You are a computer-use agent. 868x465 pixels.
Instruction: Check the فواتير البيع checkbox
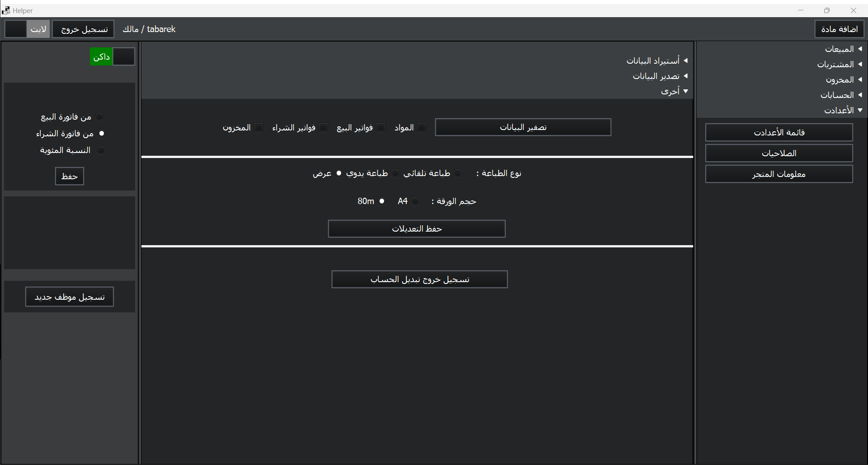381,127
